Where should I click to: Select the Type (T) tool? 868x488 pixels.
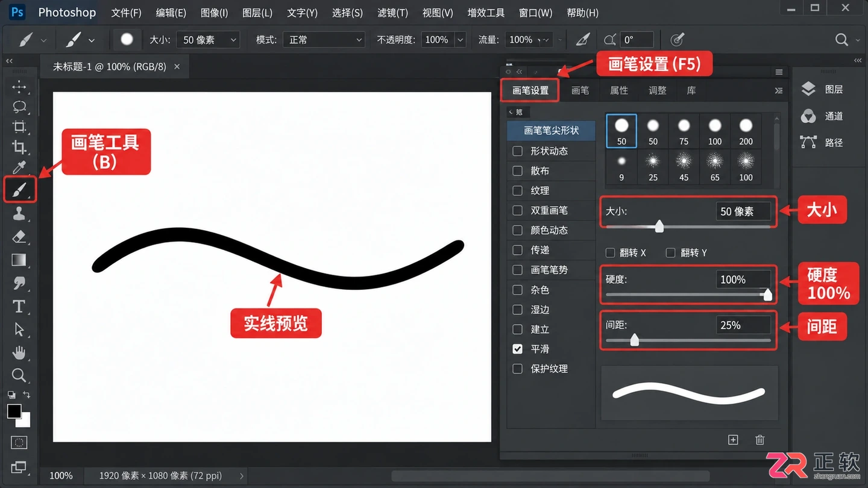tap(19, 306)
